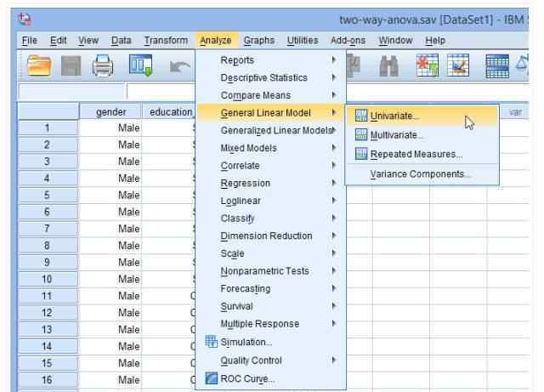Open the Transform menu
This screenshot has width=544, height=392.
[x=166, y=40]
